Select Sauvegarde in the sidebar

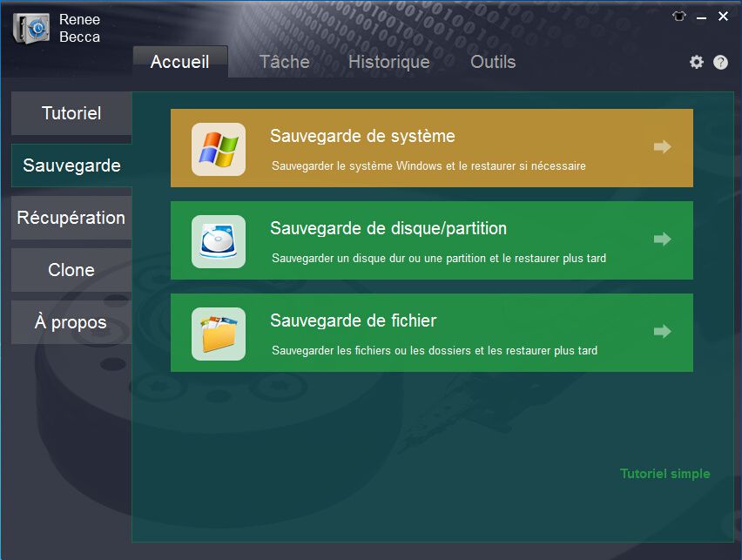pos(71,165)
